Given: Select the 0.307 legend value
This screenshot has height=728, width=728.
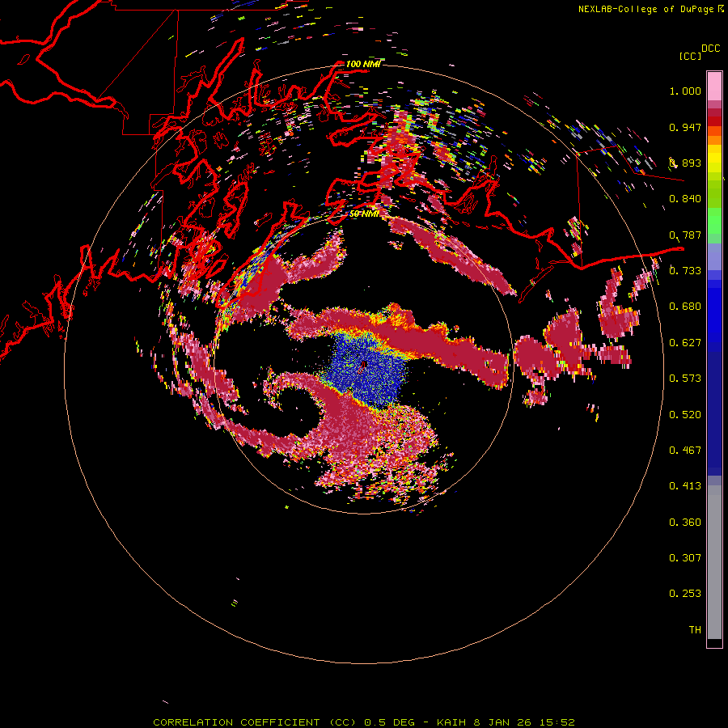Looking at the screenshot, I should point(685,558).
